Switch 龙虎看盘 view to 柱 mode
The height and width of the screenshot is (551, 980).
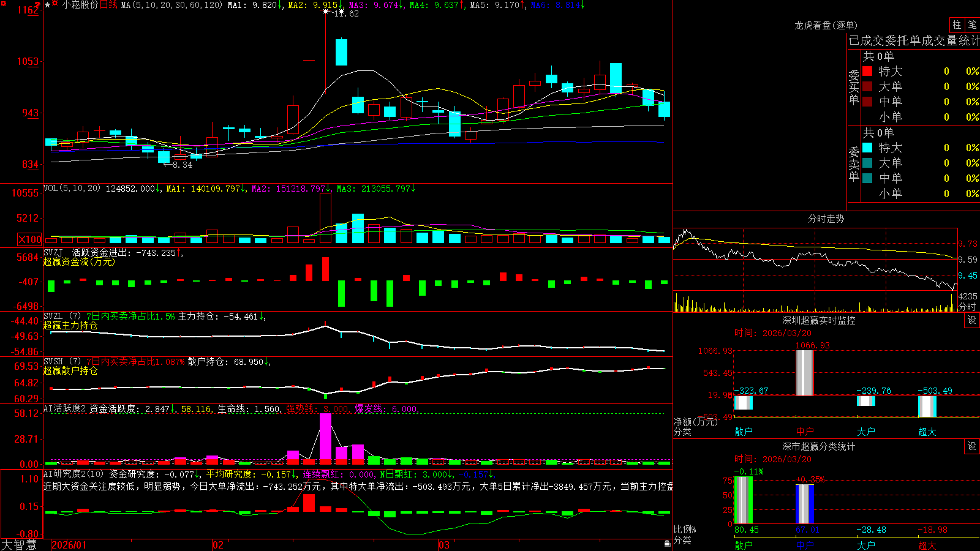click(x=957, y=24)
